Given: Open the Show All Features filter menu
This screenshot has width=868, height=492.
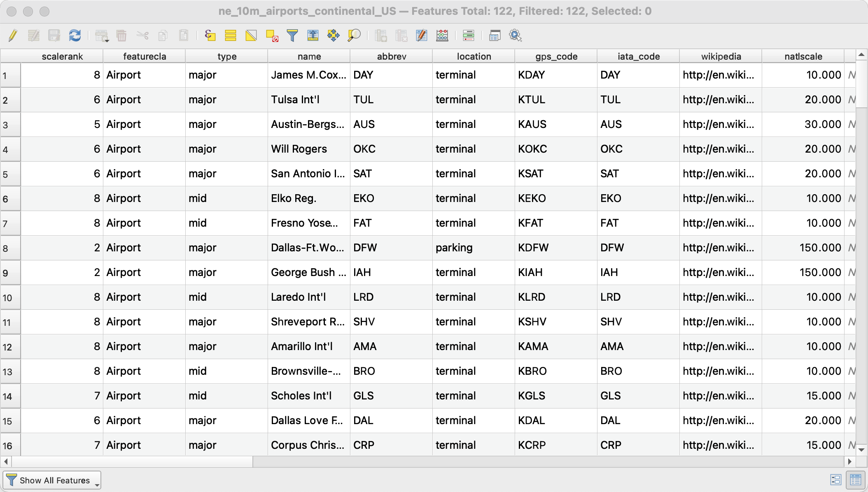Looking at the screenshot, I should click(52, 480).
